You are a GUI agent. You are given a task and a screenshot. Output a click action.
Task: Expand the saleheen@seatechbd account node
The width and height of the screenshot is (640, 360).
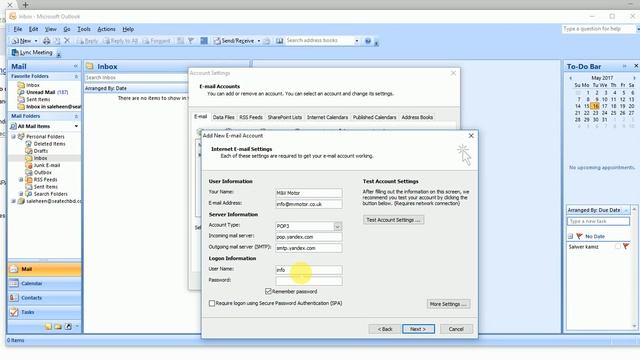[x=13, y=201]
